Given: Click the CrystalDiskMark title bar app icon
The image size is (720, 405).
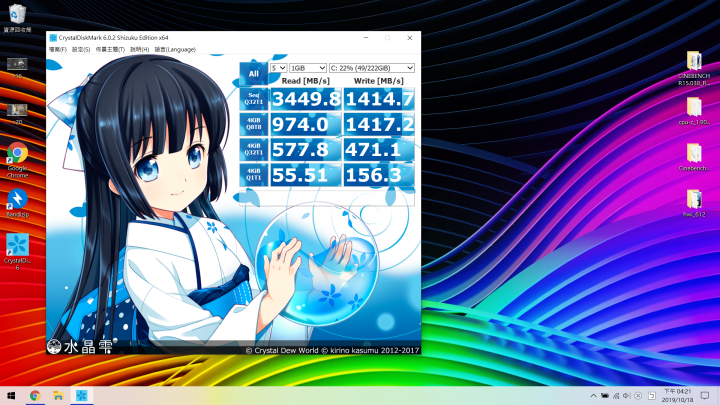Looking at the screenshot, I should [x=53, y=38].
